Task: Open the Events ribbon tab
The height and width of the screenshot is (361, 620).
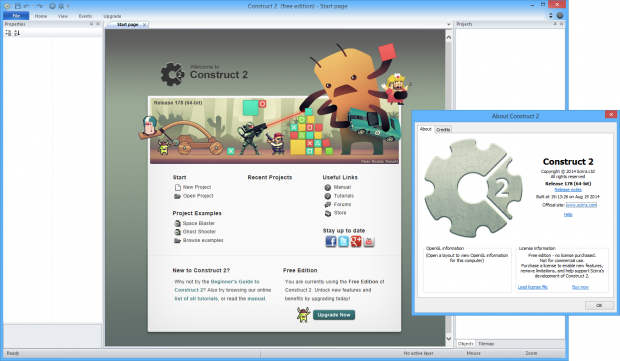Action: pyautogui.click(x=85, y=16)
